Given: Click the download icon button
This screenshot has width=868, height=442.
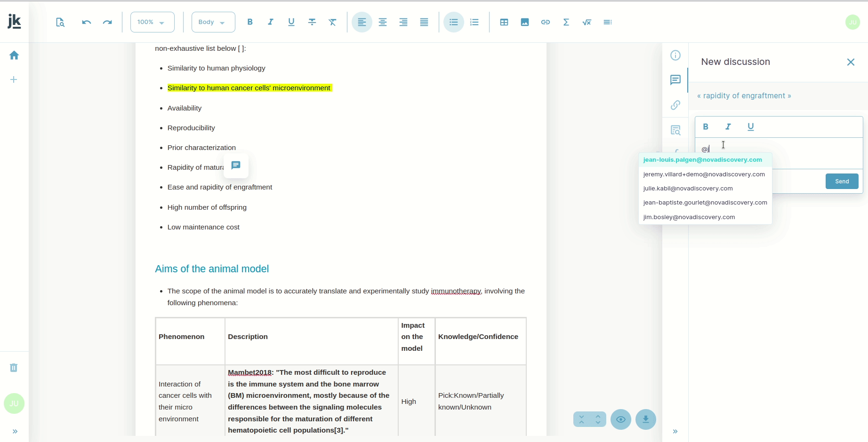Looking at the screenshot, I should (x=646, y=419).
